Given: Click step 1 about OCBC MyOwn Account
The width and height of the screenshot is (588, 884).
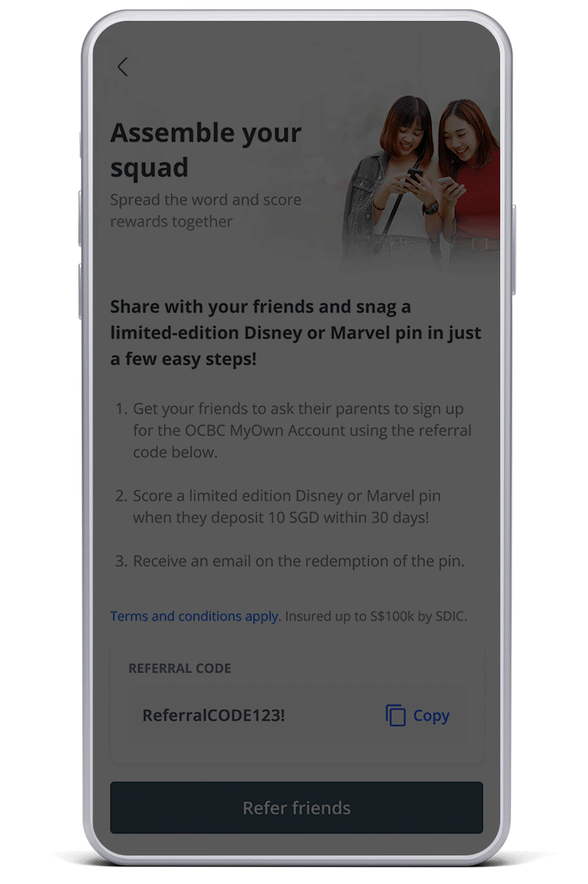Looking at the screenshot, I should click(293, 430).
